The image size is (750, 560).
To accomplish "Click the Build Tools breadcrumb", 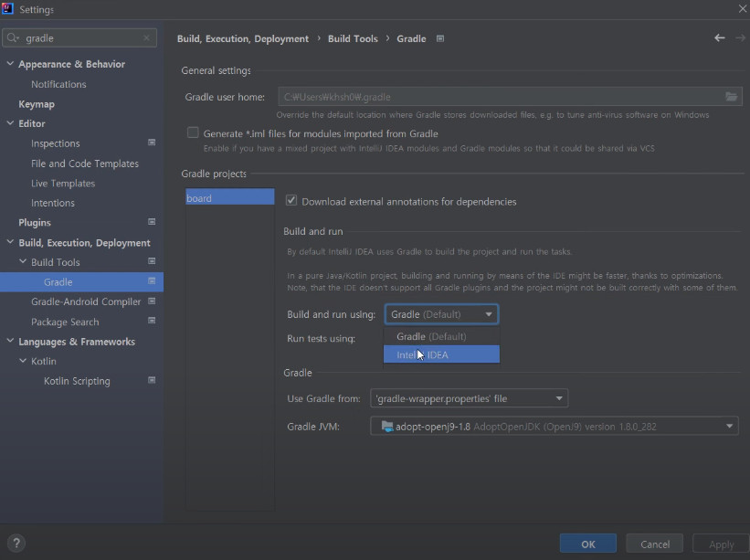I will pos(353,38).
